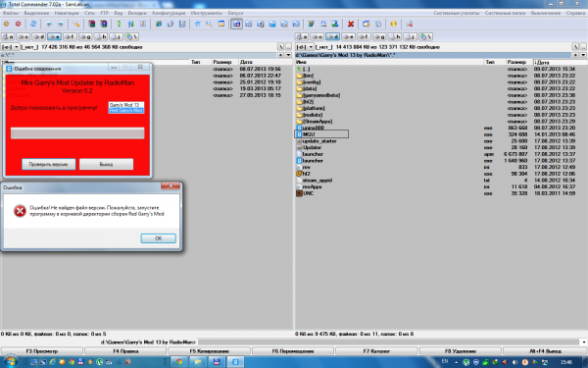
Task: Click the F5 Копирование button
Action: (x=209, y=351)
